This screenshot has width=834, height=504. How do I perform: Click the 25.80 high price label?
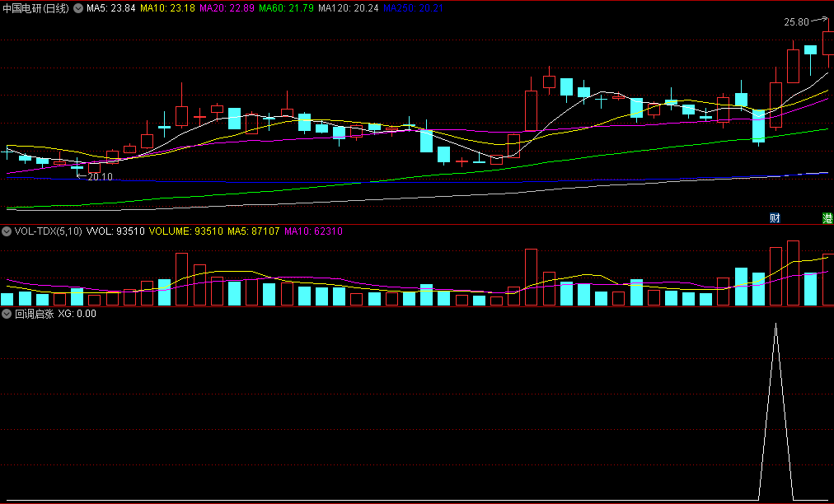[796, 22]
